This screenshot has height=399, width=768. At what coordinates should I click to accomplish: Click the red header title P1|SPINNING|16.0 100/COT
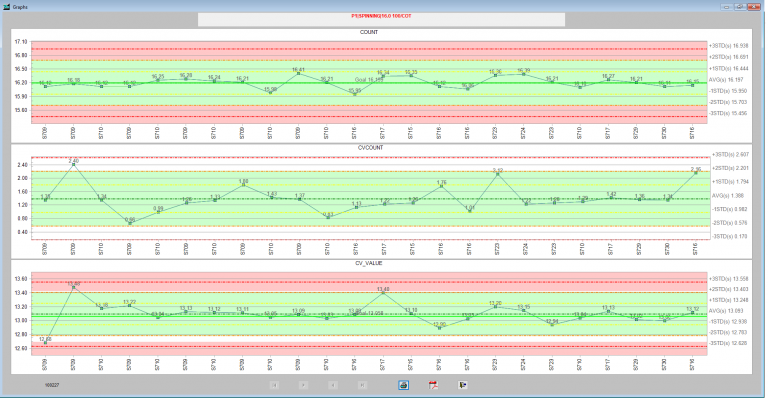coord(381,16)
